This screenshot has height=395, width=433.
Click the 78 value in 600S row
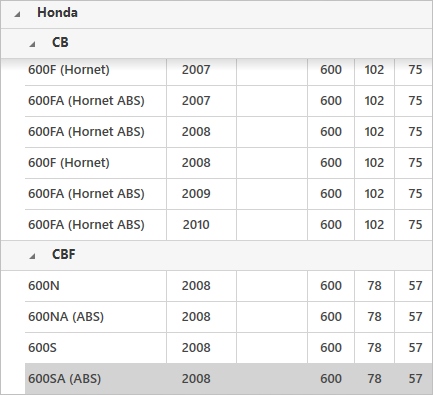(374, 348)
